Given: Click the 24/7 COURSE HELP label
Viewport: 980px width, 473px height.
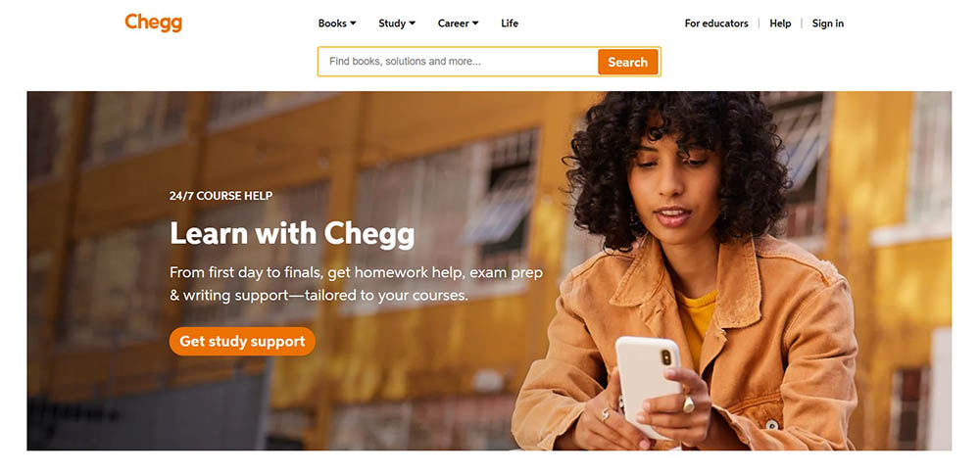Looking at the screenshot, I should [220, 196].
